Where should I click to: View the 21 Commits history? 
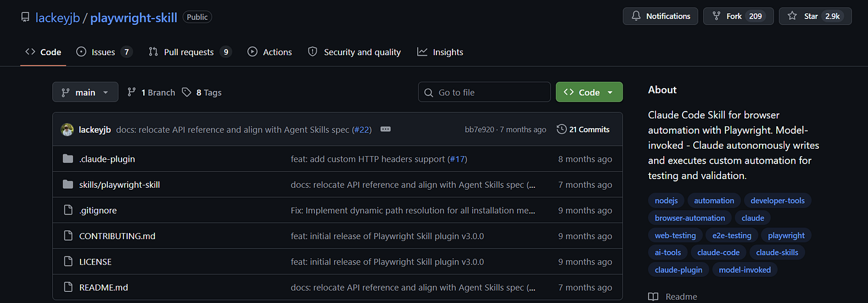click(583, 130)
